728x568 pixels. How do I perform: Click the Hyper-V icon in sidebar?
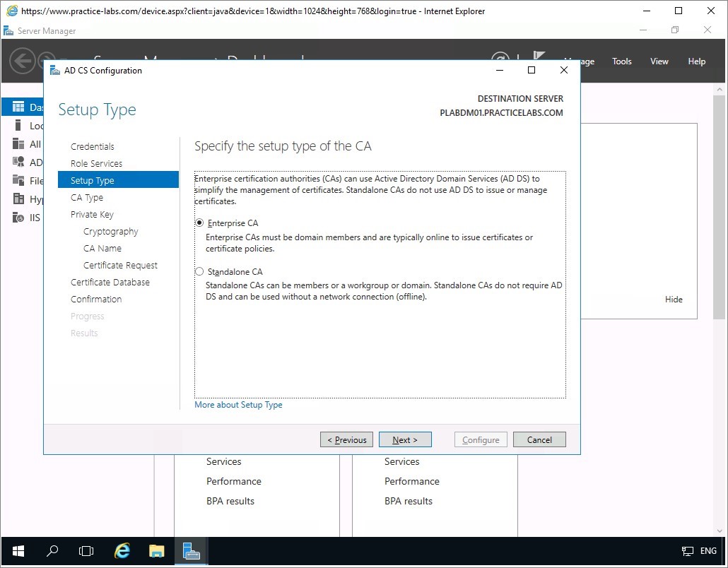click(18, 199)
